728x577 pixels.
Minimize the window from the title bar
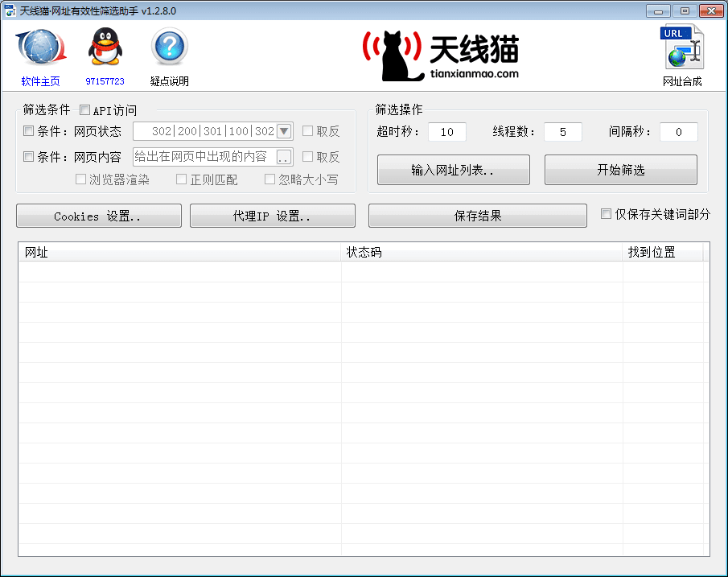(x=658, y=10)
